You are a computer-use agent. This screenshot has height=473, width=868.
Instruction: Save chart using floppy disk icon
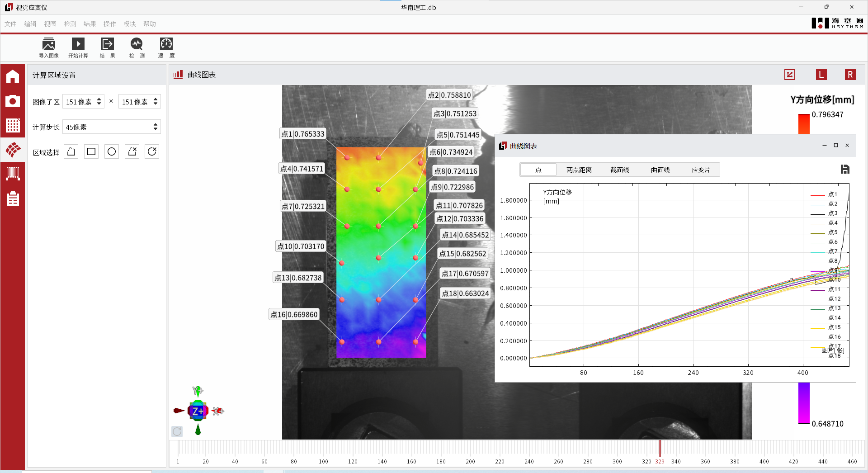click(x=844, y=169)
